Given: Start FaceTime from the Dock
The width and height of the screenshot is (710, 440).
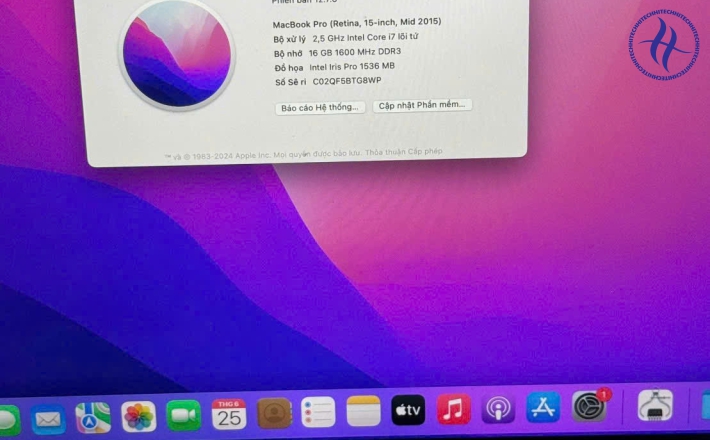Looking at the screenshot, I should click(183, 415).
